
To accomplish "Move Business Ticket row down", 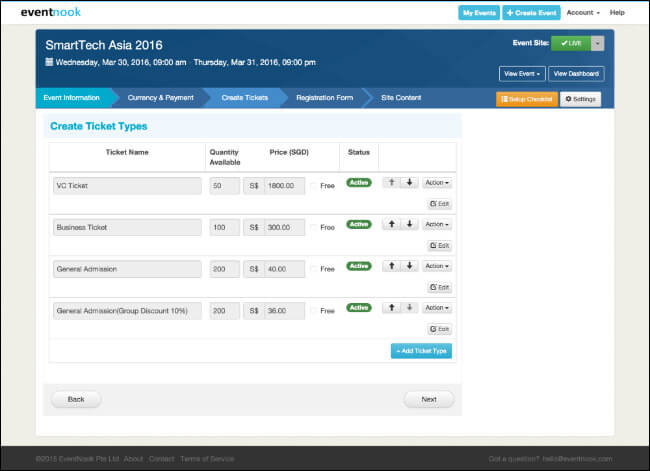I will point(410,224).
